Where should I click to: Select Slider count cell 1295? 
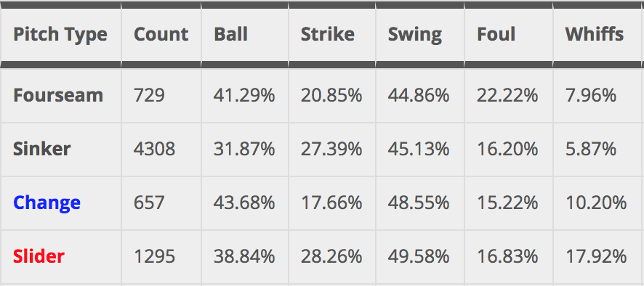pos(154,257)
